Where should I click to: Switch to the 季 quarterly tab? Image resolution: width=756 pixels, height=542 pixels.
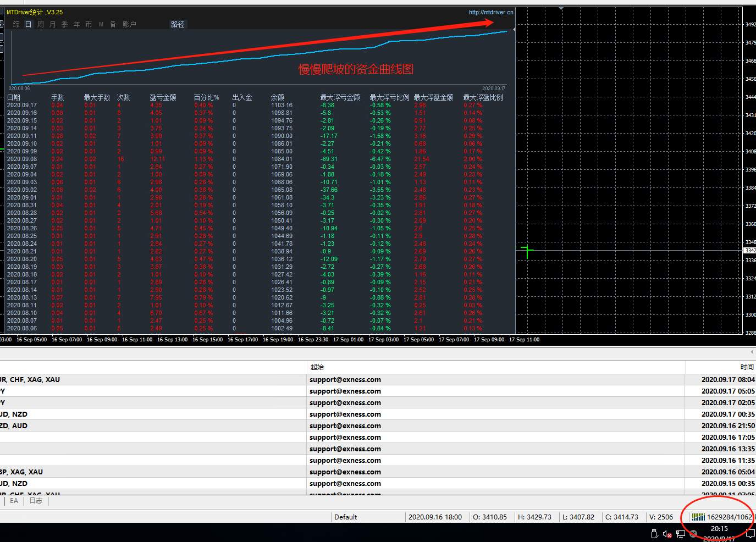pyautogui.click(x=65, y=24)
